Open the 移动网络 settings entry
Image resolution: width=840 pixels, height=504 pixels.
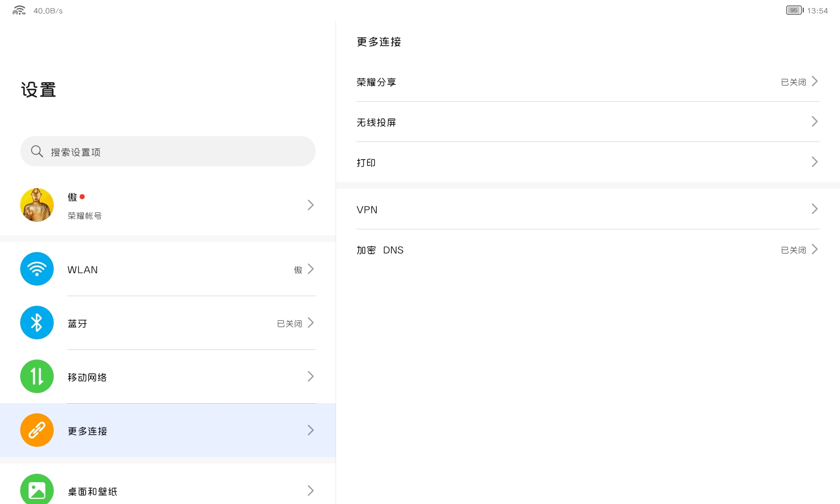coord(168,376)
